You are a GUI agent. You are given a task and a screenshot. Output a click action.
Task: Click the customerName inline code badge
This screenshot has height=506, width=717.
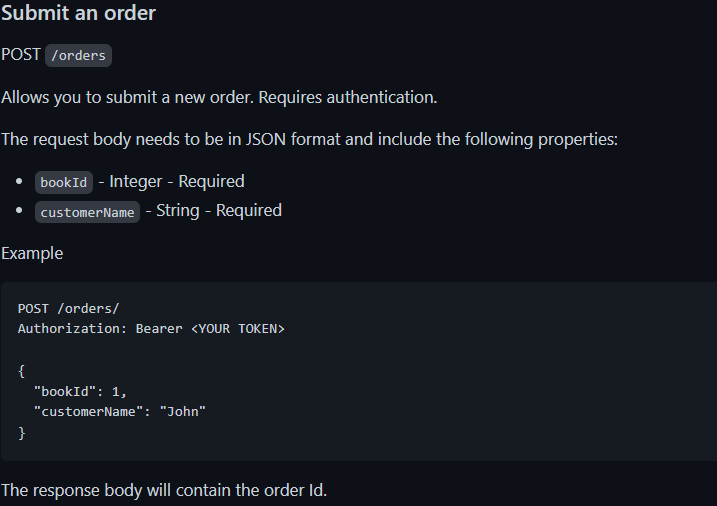pos(87,212)
